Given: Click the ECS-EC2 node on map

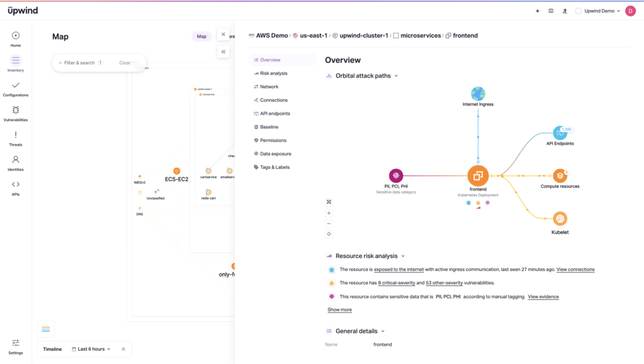Looking at the screenshot, I should click(177, 171).
